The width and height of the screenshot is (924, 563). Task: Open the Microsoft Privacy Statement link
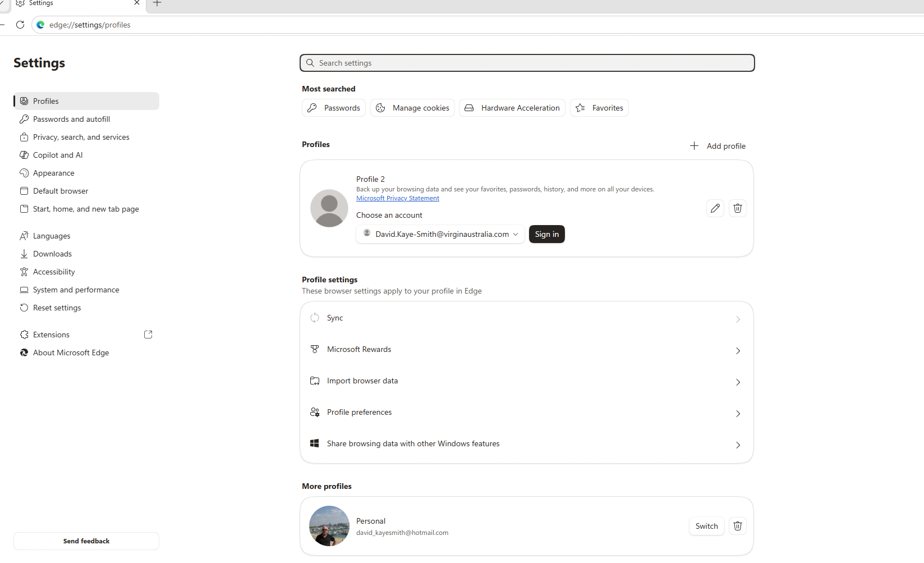(398, 198)
